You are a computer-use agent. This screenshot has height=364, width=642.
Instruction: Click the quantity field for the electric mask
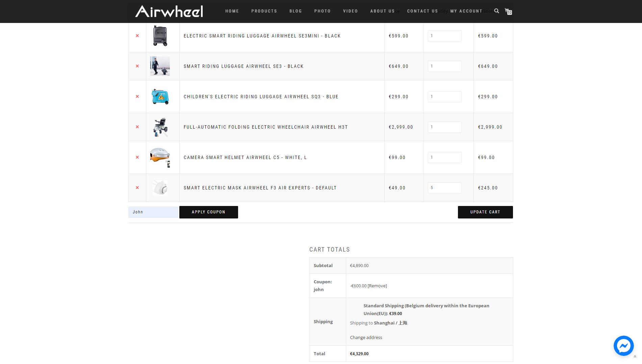point(444,188)
